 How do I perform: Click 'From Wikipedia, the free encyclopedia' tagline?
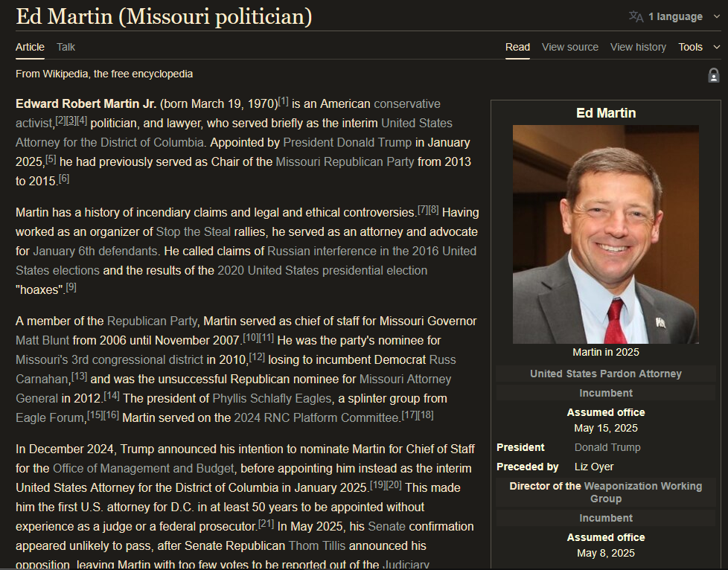(x=104, y=74)
